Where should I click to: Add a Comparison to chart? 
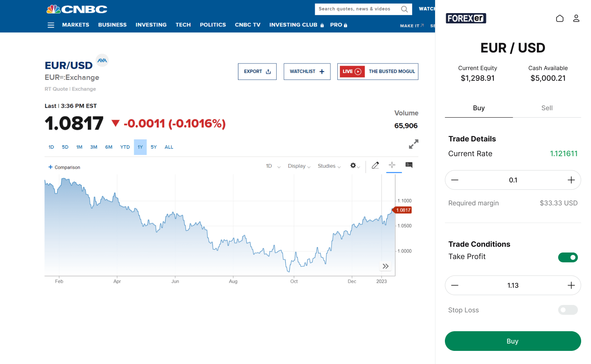point(64,167)
